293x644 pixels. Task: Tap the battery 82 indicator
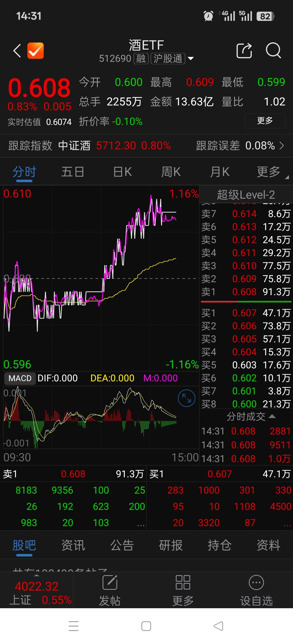[266, 16]
